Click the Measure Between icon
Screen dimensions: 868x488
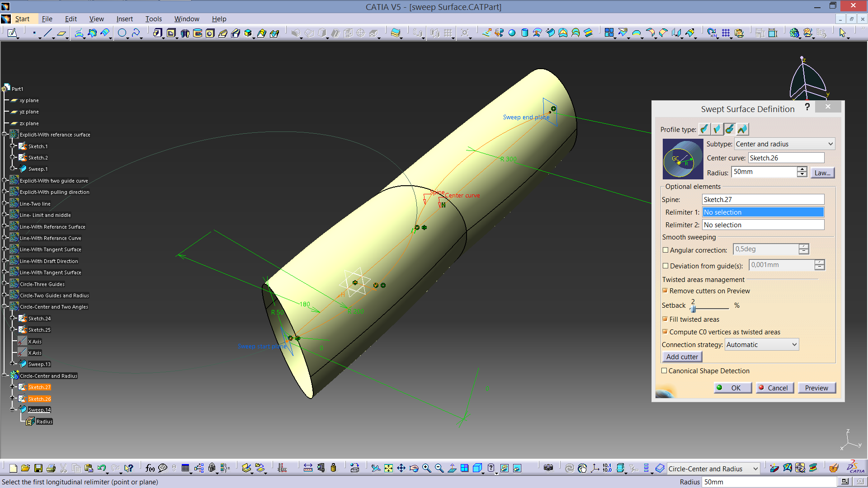[x=308, y=468]
